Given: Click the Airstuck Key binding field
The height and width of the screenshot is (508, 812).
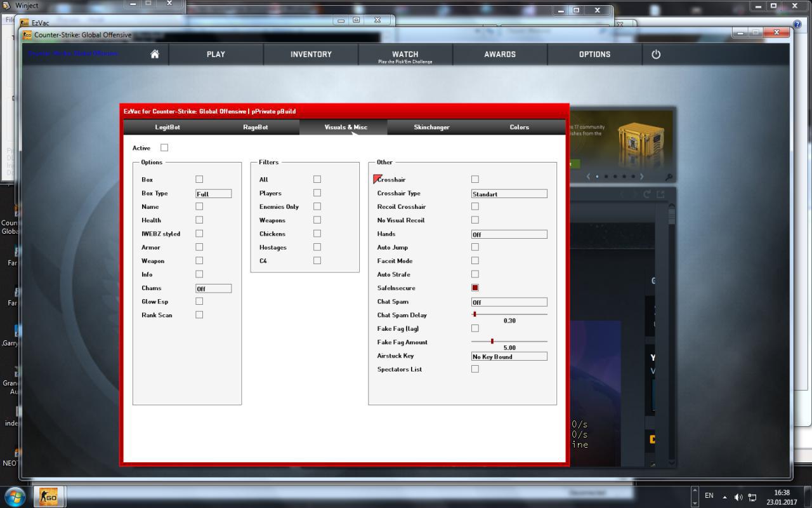Looking at the screenshot, I should pos(509,357).
